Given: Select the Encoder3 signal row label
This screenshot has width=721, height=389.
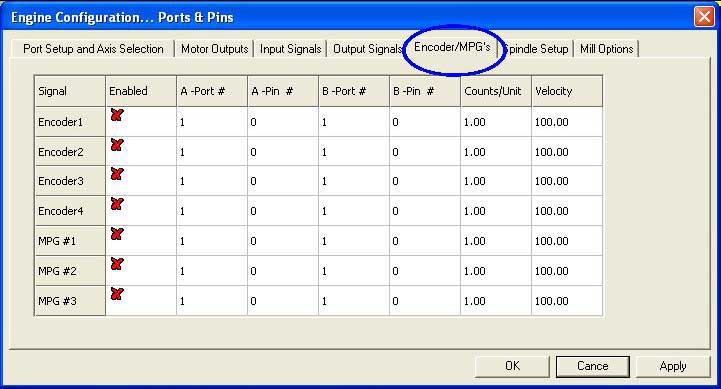Looking at the screenshot, I should click(70, 181).
